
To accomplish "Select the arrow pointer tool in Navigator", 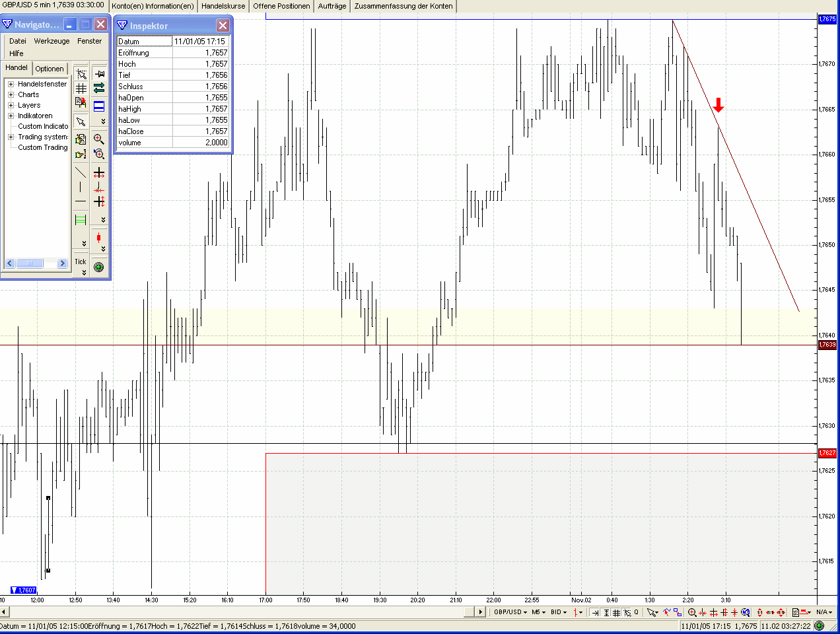I will (81, 122).
